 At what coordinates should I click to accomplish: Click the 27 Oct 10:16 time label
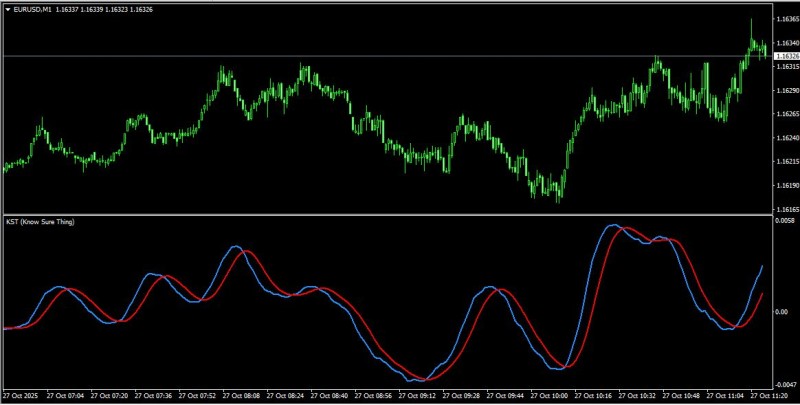[593, 396]
